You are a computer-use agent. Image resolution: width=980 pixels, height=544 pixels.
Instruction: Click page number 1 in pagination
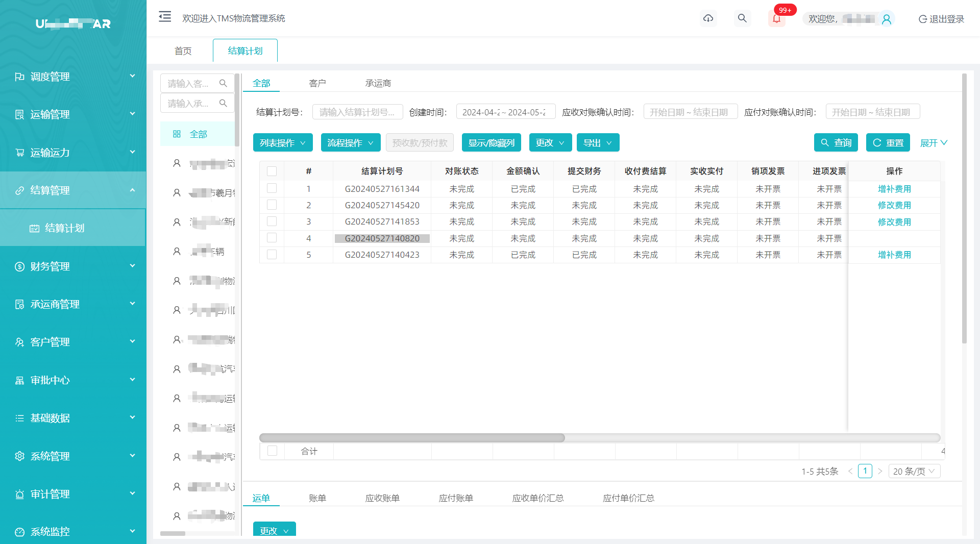(x=865, y=471)
